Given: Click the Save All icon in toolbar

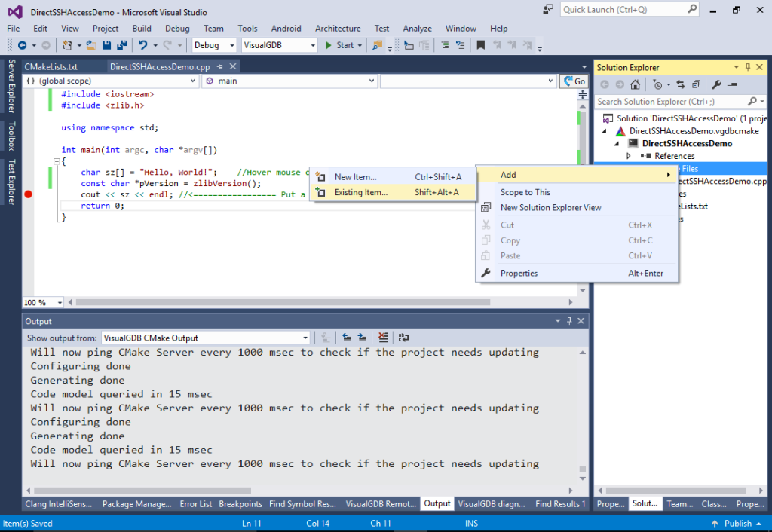Looking at the screenshot, I should click(121, 45).
